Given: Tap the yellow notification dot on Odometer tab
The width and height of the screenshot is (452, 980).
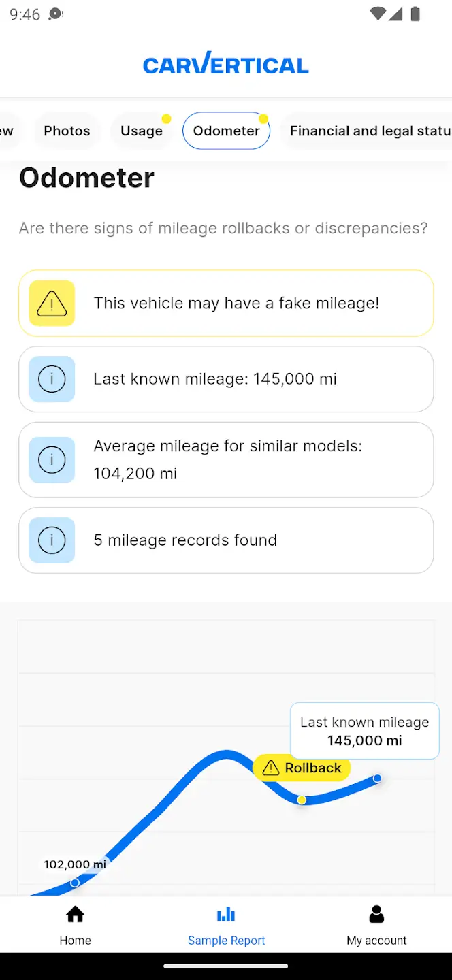Looking at the screenshot, I should tap(264, 117).
